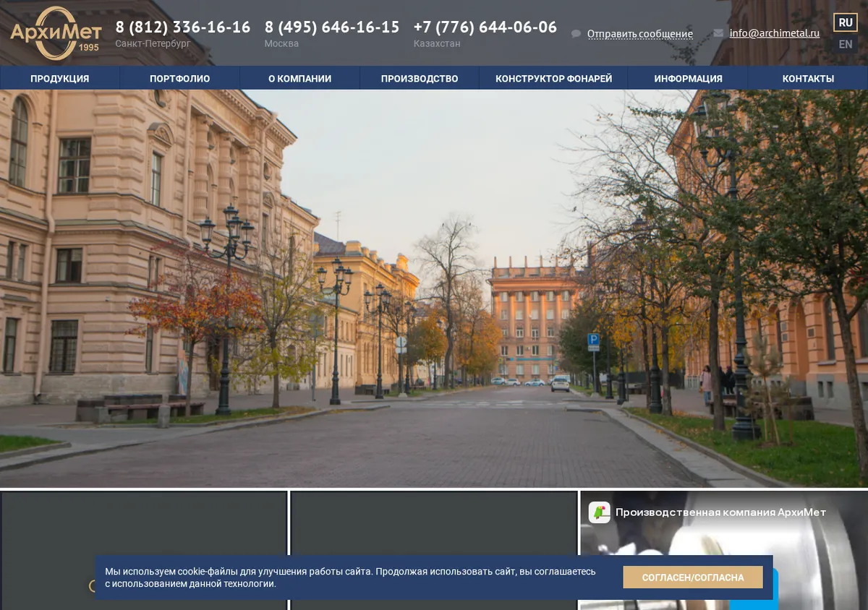Click the envelope email icon
This screenshot has width=868, height=610.
[x=718, y=33]
